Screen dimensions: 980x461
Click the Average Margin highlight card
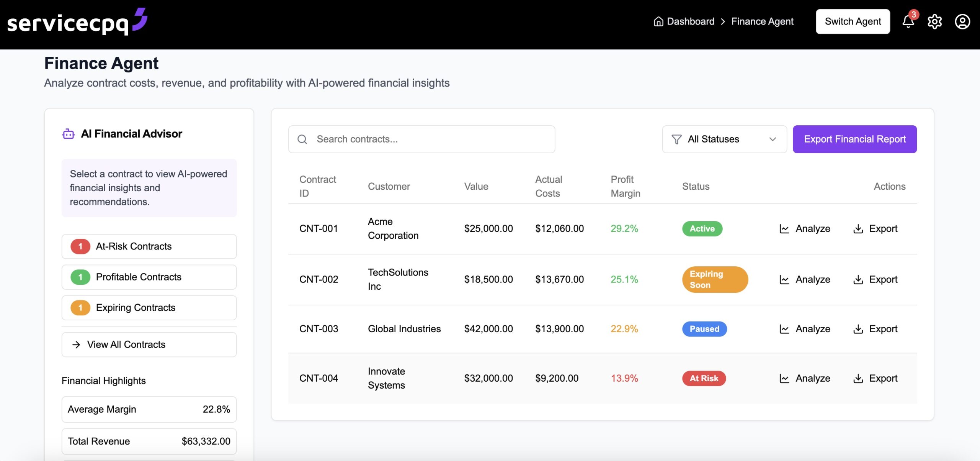[x=149, y=409]
